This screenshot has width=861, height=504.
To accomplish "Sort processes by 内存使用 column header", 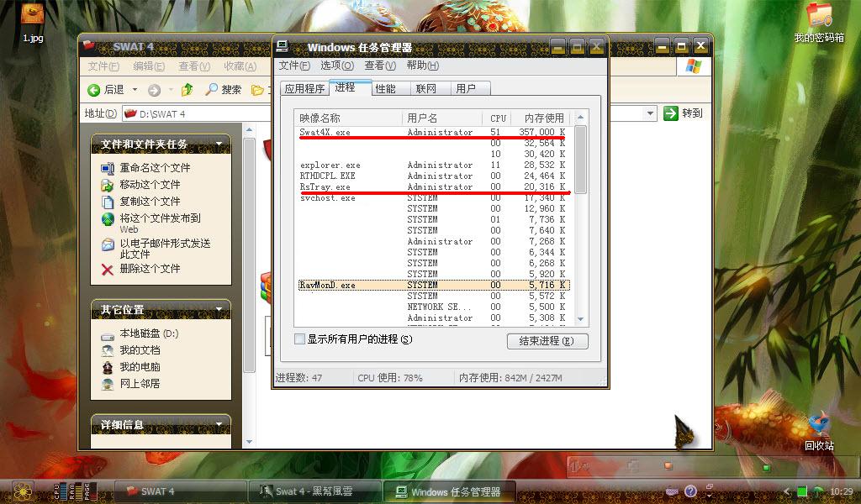I will [542, 118].
